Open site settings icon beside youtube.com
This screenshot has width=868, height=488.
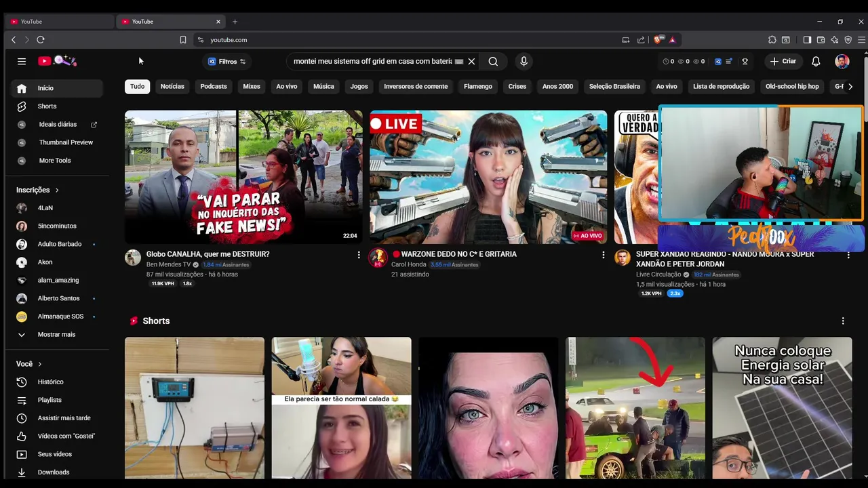pos(200,40)
